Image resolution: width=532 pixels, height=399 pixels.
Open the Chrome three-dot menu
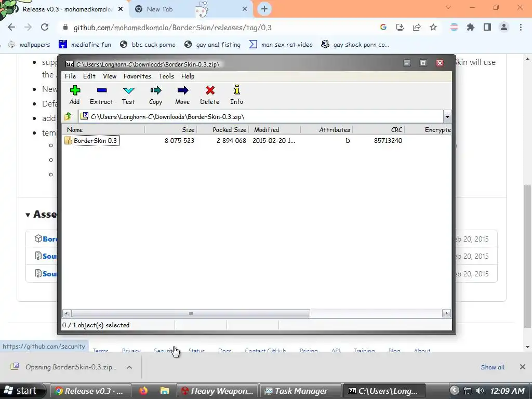[x=521, y=28]
